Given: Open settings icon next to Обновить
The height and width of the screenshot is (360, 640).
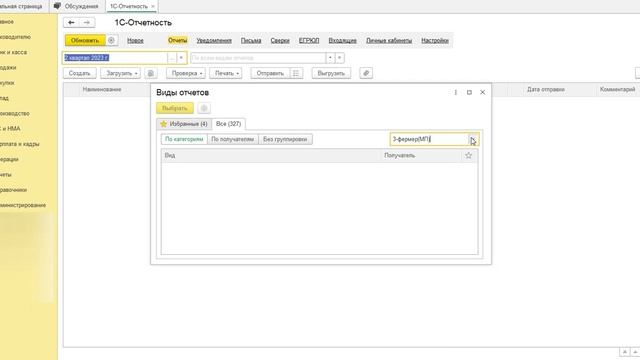Looking at the screenshot, I should click(x=111, y=40).
